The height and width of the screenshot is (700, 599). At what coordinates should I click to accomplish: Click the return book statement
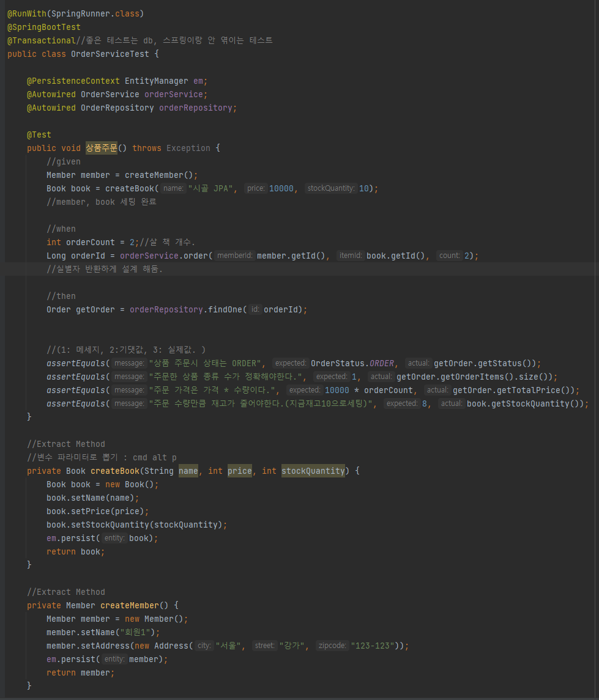75,552
